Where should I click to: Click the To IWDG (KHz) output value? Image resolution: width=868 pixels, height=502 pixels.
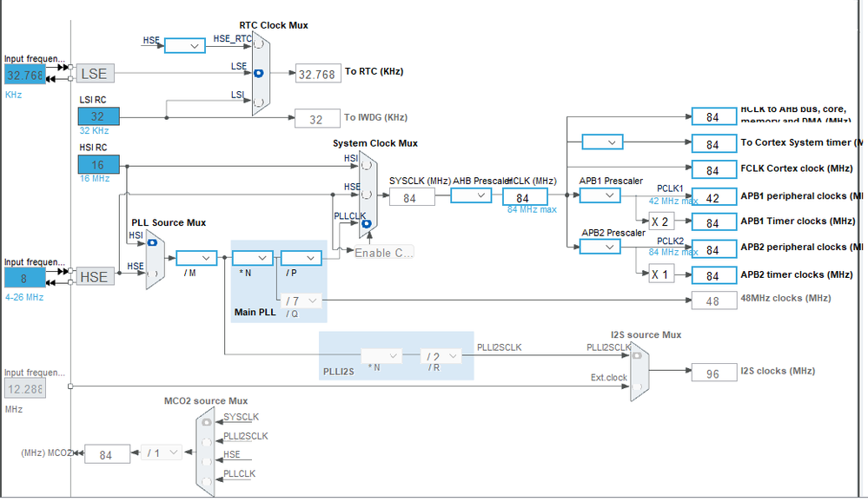pyautogui.click(x=317, y=119)
